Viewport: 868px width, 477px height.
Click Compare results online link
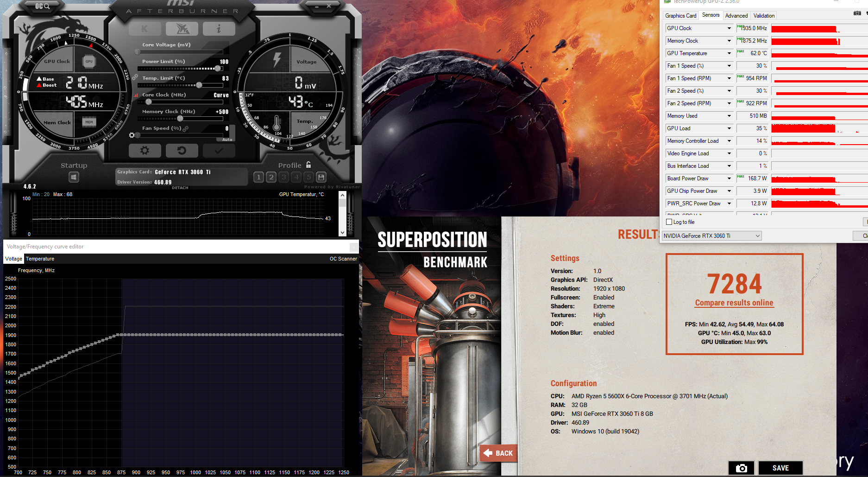tap(734, 303)
